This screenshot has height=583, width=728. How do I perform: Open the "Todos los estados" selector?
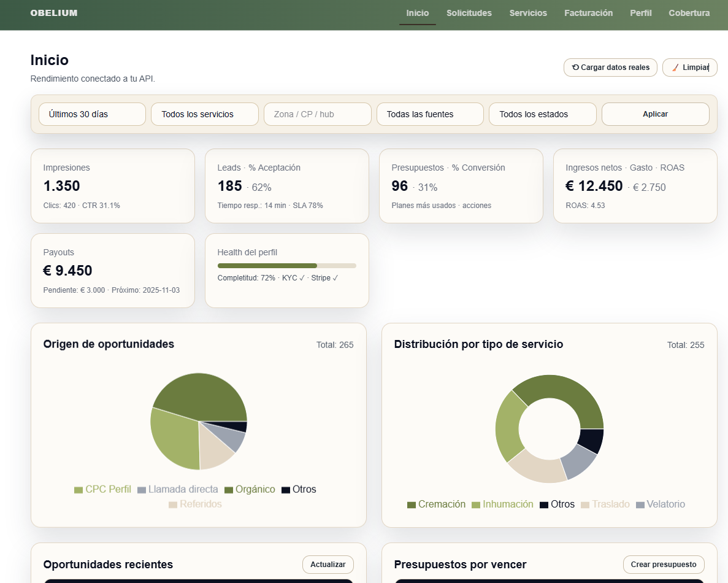point(542,114)
